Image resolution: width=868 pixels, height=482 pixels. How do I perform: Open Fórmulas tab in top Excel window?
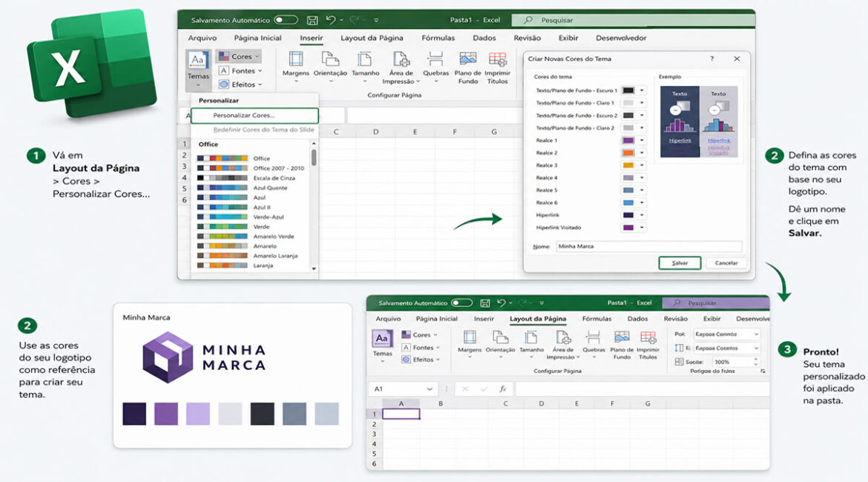pyautogui.click(x=438, y=38)
